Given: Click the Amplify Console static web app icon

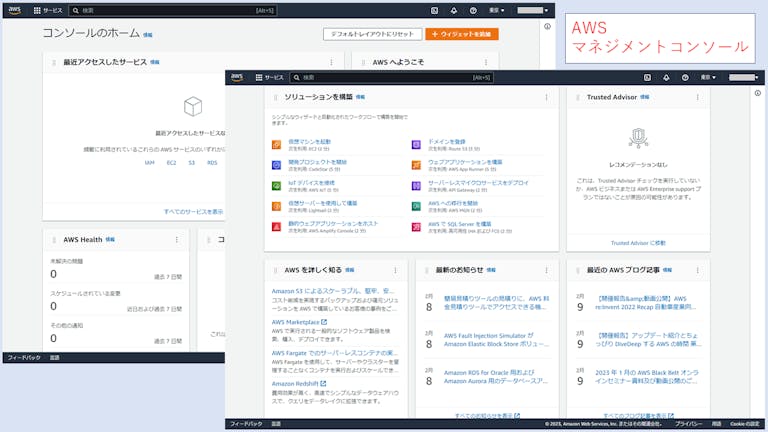Looking at the screenshot, I should pos(276,227).
